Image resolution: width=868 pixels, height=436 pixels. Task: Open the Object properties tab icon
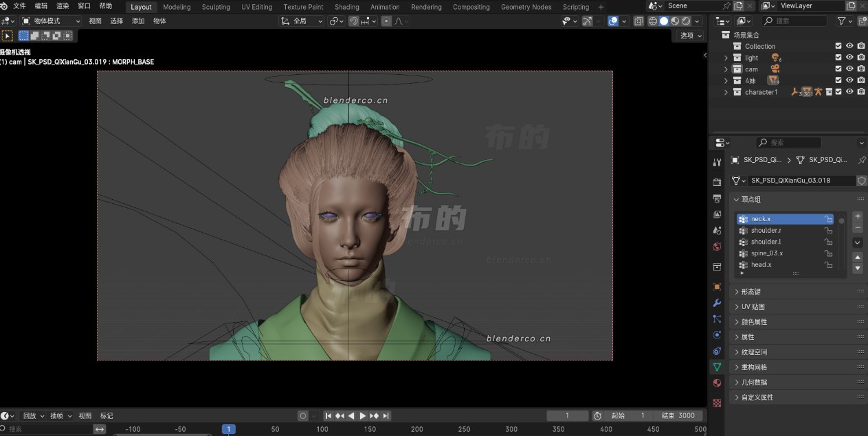717,286
